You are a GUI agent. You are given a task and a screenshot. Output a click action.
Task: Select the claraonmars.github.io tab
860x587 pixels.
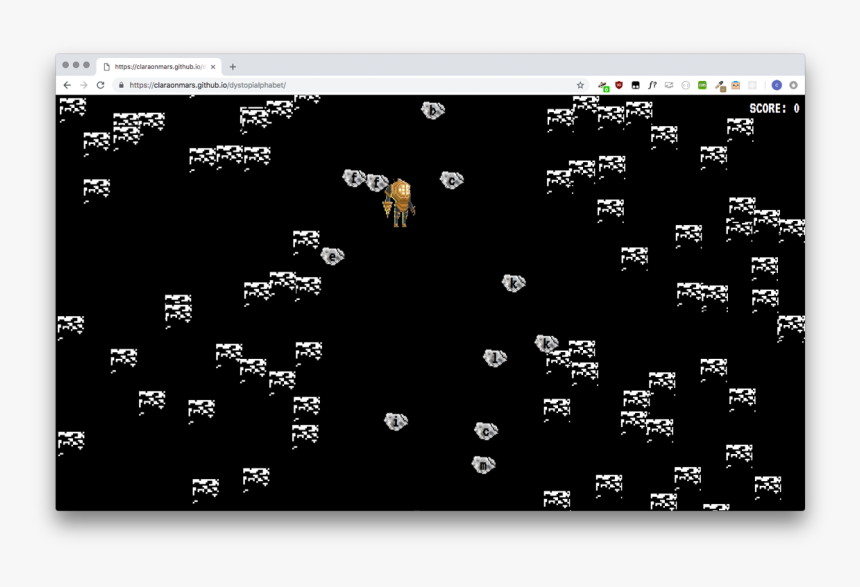tap(159, 66)
